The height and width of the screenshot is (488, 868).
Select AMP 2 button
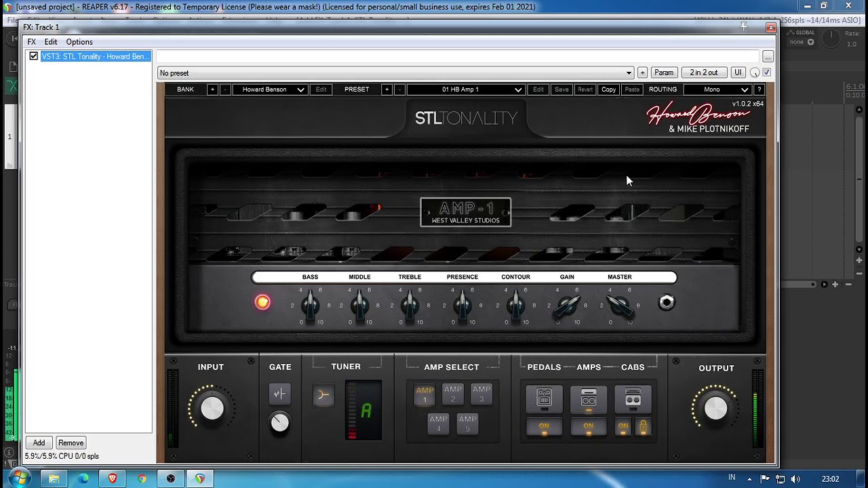[x=453, y=394]
